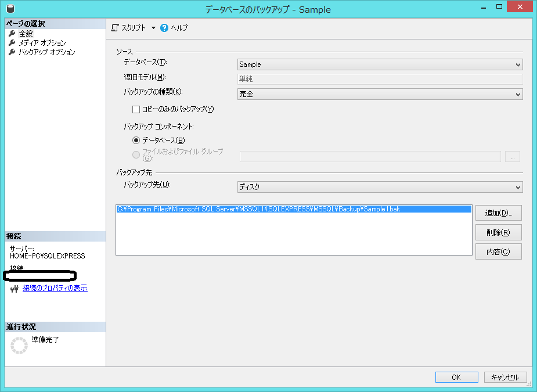Maximize the backup dialog window

[x=499, y=7]
